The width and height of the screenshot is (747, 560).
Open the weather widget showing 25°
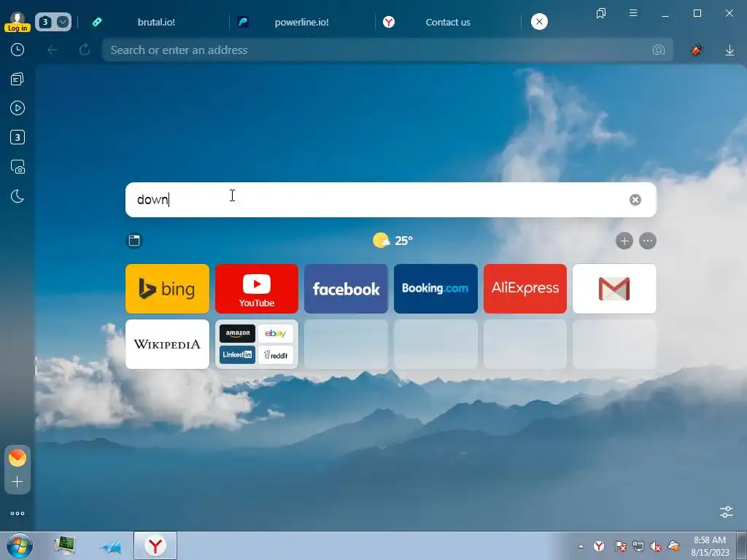(392, 241)
